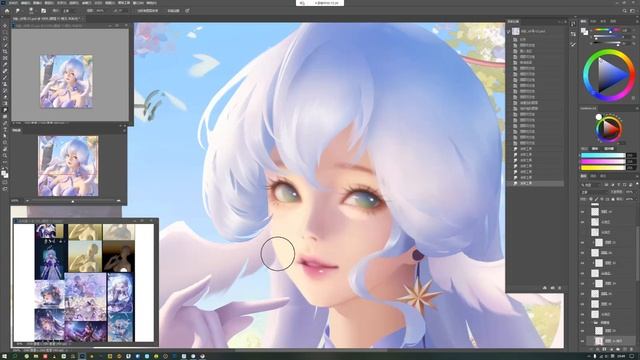
Task: Click the delete layer trash icon
Action: [631, 349]
